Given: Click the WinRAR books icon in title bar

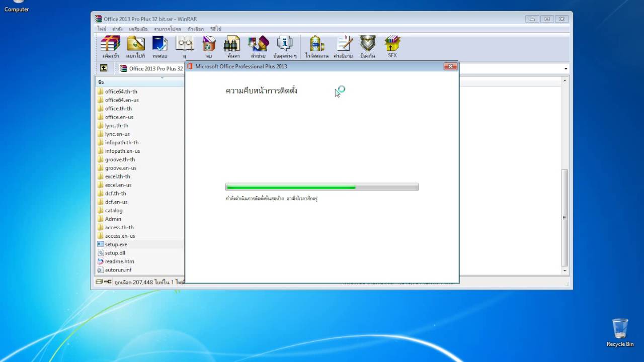Looking at the screenshot, I should pos(99,19).
